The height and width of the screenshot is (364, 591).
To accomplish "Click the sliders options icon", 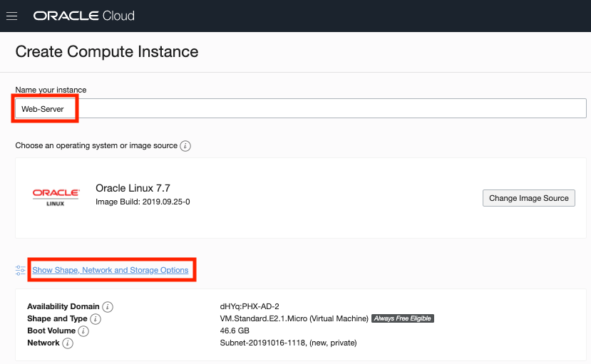I will 21,270.
